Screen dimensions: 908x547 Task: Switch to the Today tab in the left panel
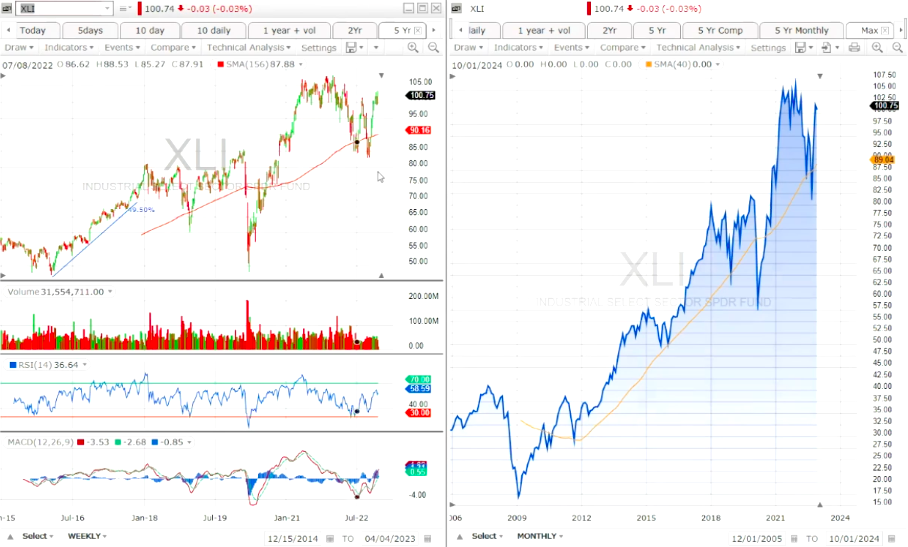32,30
